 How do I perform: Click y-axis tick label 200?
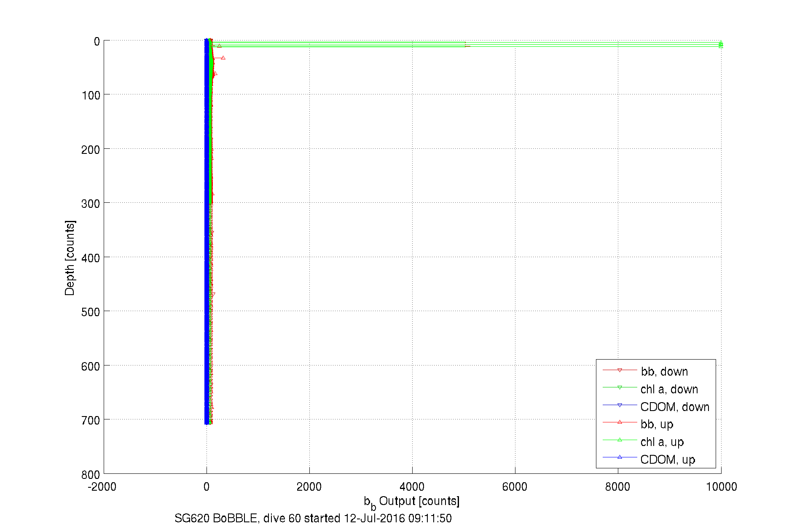pos(91,150)
